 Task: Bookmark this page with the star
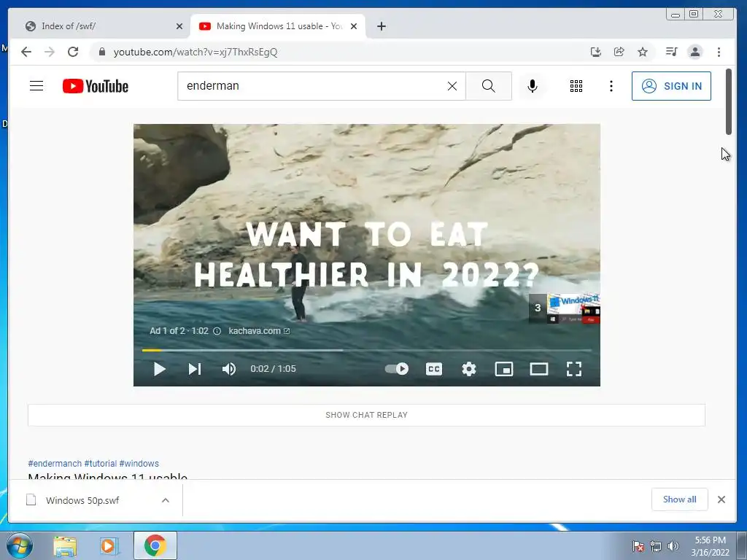tap(643, 52)
